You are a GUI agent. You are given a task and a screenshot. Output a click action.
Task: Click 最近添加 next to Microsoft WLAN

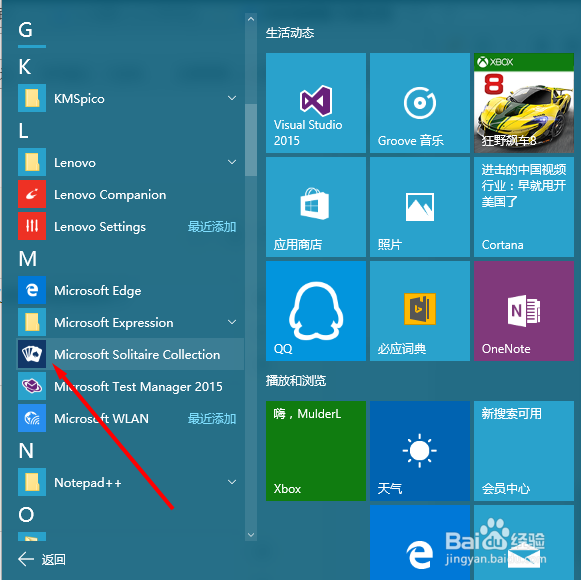point(212,418)
